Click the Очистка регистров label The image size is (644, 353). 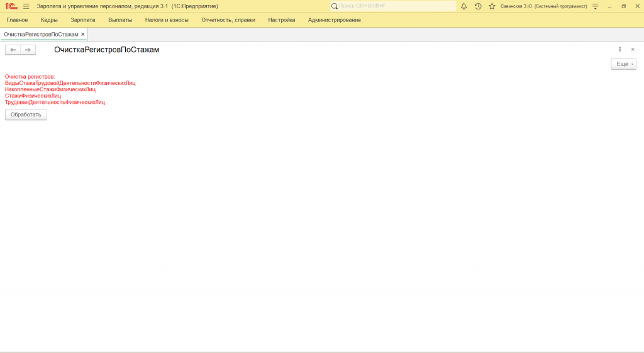click(x=30, y=77)
